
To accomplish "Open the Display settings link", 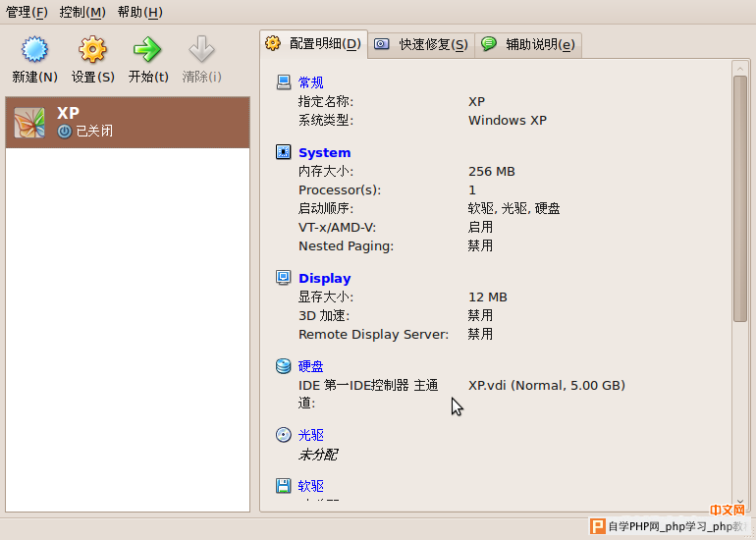I will click(324, 278).
